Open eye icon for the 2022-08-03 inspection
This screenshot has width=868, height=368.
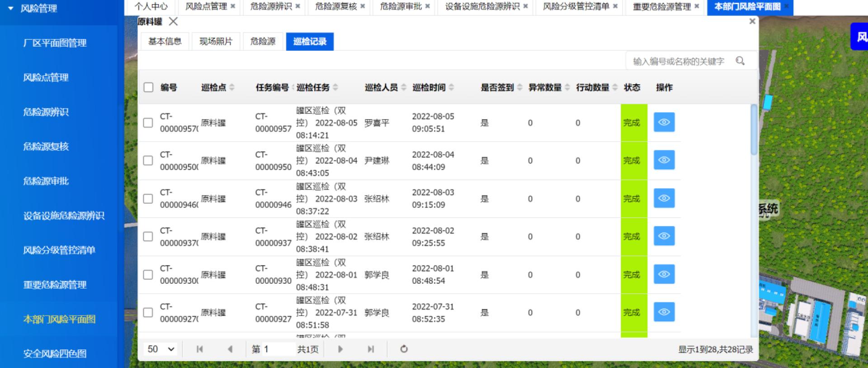click(x=664, y=198)
